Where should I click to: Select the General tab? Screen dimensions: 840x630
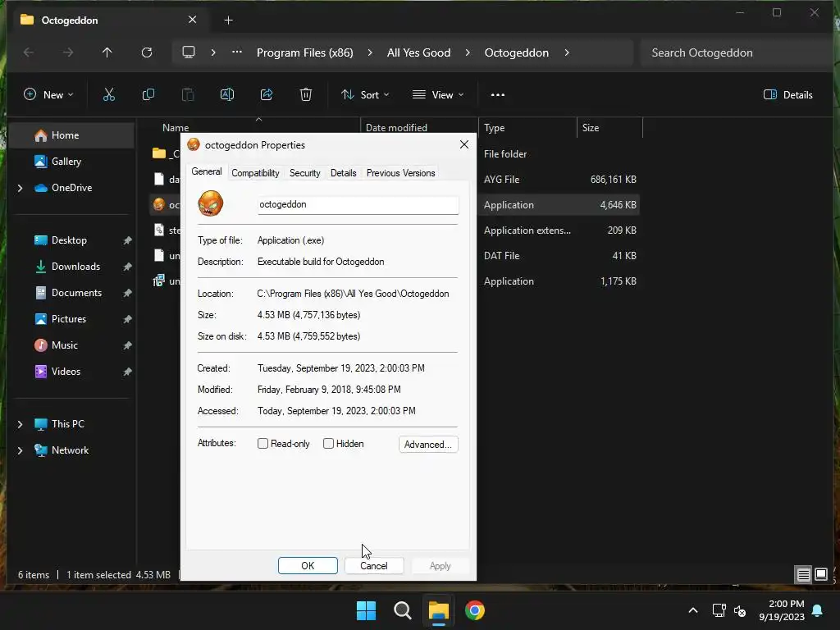click(206, 171)
